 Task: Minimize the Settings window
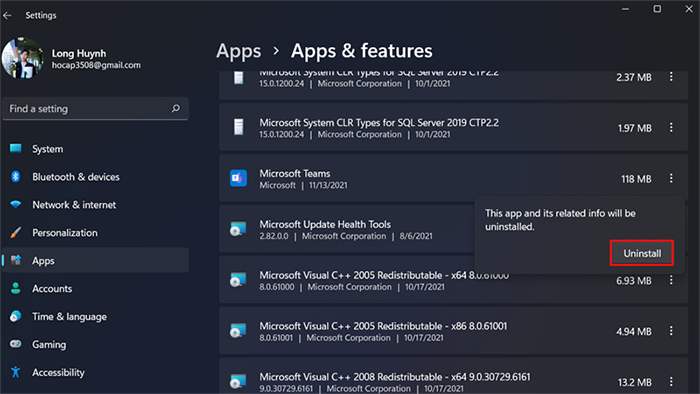[x=625, y=9]
